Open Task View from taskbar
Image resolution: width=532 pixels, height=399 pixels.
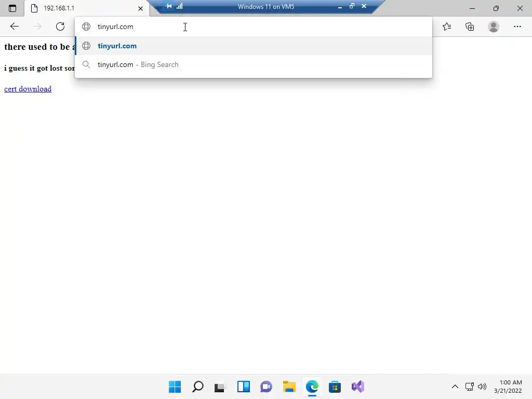(220, 387)
